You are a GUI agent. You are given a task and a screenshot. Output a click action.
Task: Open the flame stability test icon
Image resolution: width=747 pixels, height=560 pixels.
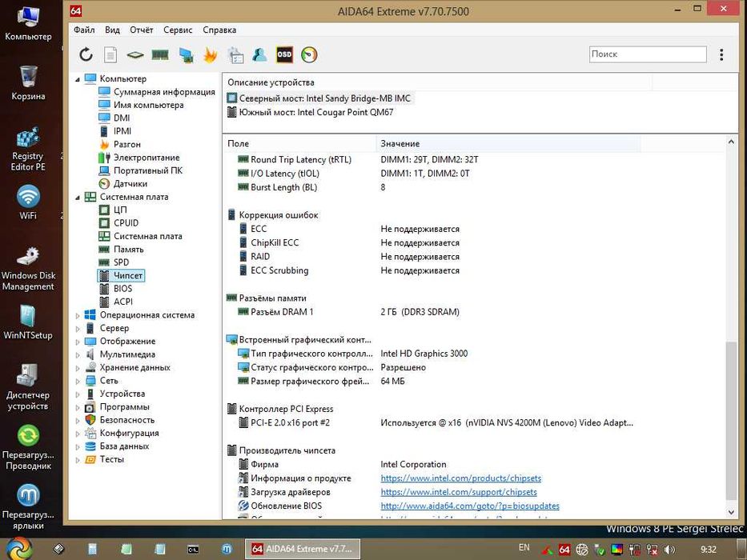coord(210,54)
